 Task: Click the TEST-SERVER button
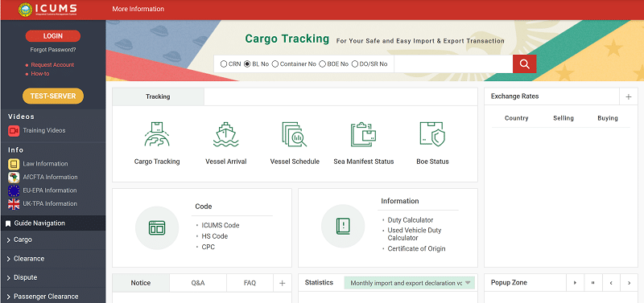click(x=53, y=96)
